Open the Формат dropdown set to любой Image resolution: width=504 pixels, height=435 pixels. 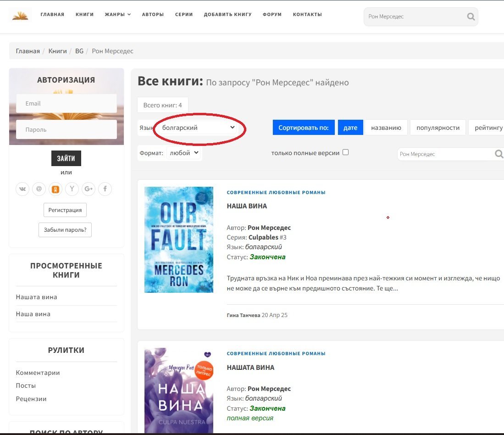184,153
